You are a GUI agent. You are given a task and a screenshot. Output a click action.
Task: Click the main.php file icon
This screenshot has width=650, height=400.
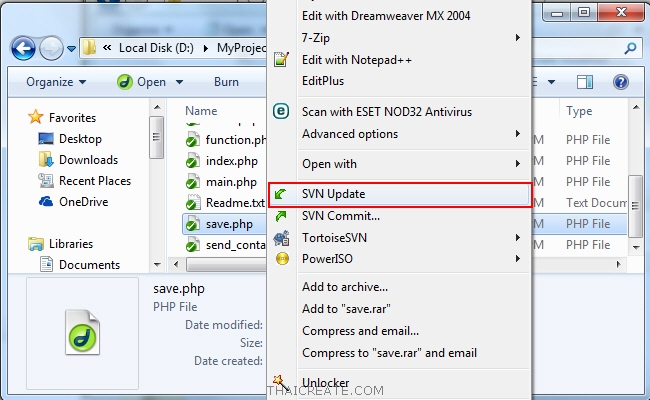coord(192,182)
